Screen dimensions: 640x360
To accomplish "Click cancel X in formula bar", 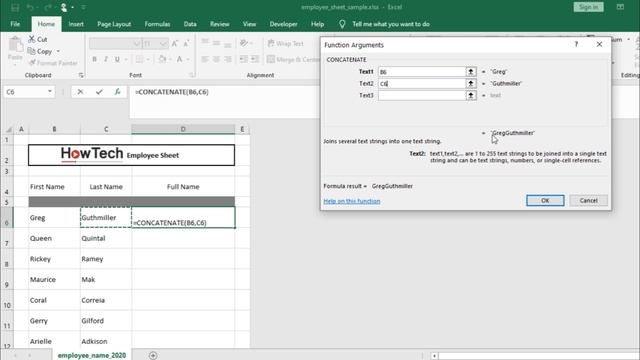I will pos(80,92).
